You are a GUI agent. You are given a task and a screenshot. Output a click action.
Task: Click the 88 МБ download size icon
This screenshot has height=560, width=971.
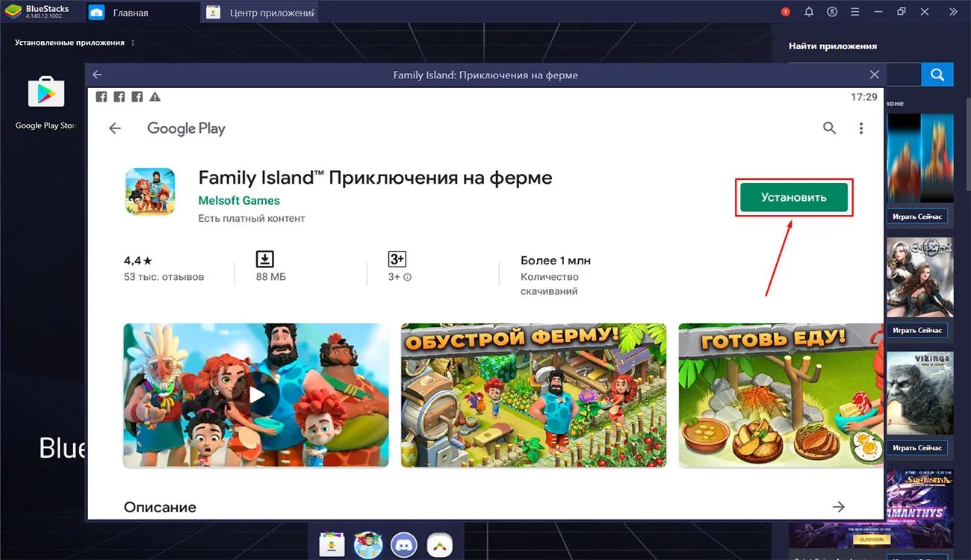tap(264, 259)
